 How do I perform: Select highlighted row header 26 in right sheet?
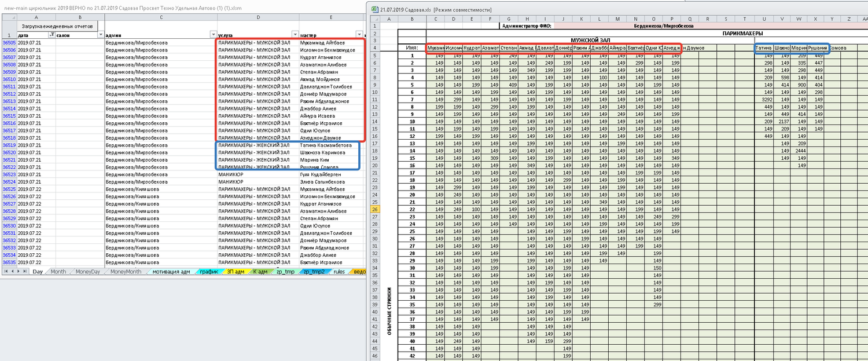click(376, 209)
